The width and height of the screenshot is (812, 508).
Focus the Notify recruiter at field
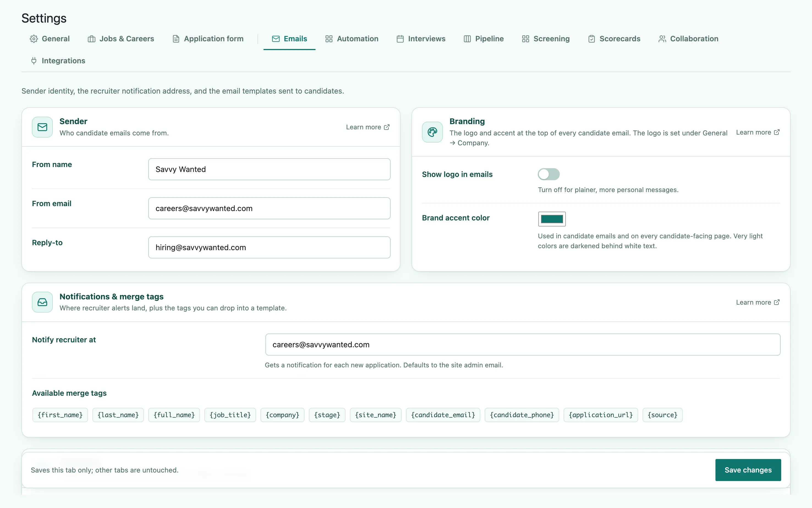(x=523, y=344)
